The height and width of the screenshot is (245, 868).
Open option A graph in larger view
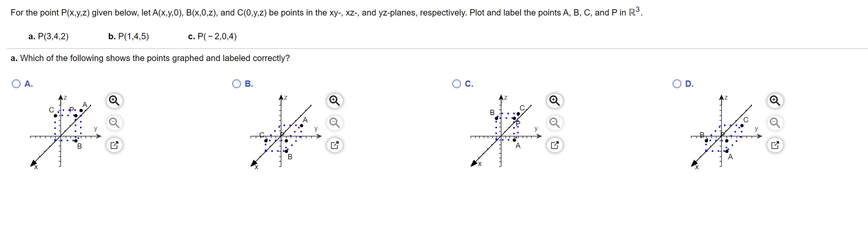(x=114, y=145)
